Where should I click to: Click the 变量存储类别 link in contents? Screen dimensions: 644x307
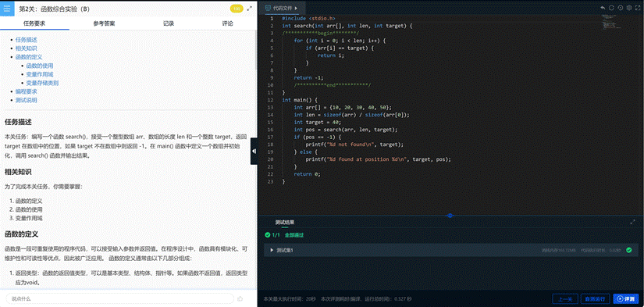click(x=42, y=83)
